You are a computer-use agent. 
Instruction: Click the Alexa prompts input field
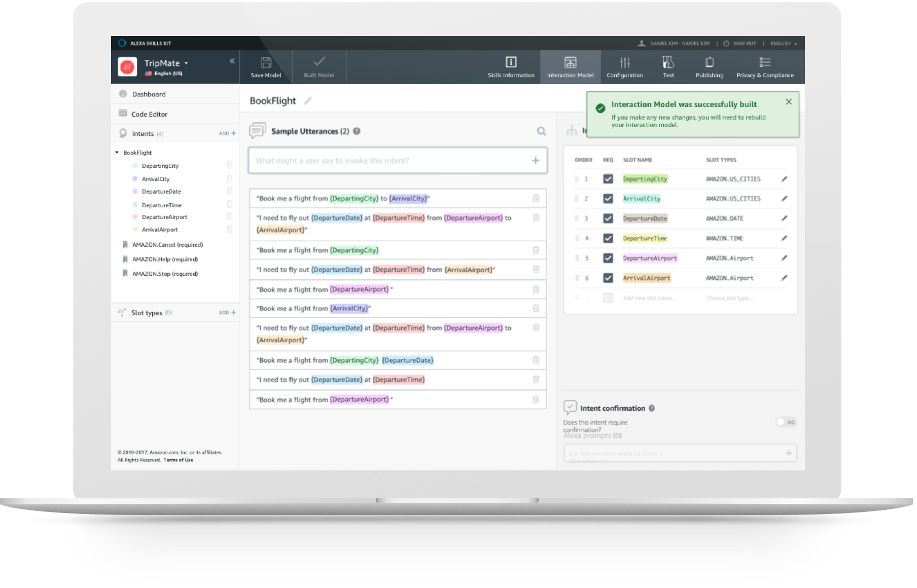680,453
